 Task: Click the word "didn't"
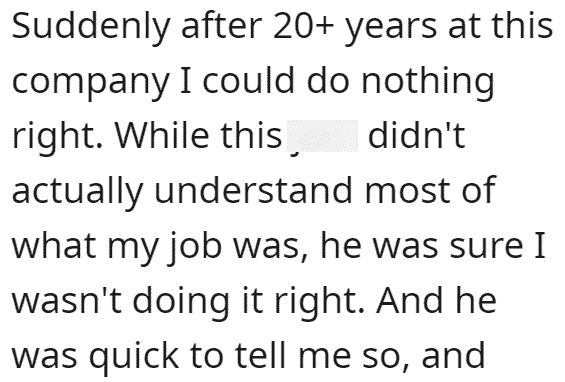(417, 134)
